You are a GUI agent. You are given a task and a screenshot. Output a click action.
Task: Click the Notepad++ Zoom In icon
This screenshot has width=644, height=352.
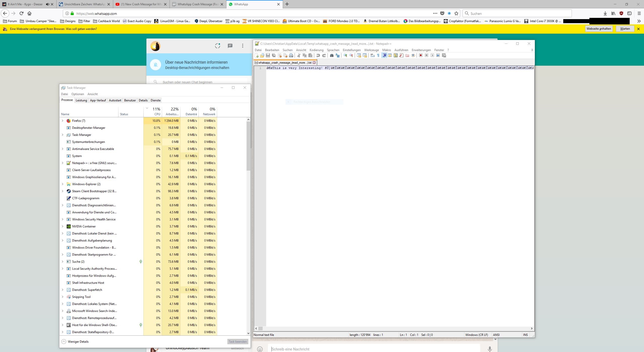345,55
